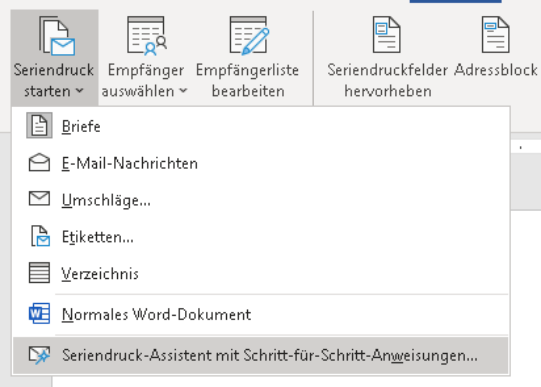The height and width of the screenshot is (387, 541).
Task: Click the Seriendruckfelder hervorheben icon
Action: (x=387, y=34)
